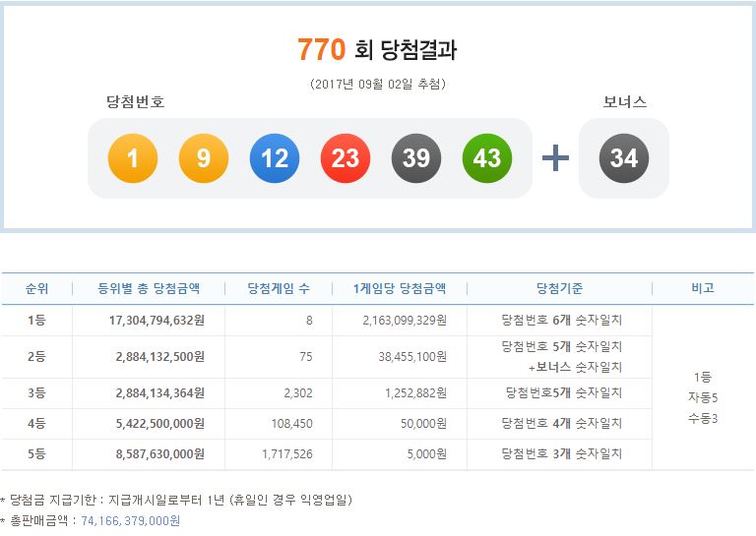Click total sales amount 74,166,379,000원
The width and height of the screenshot is (756, 536).
click(x=130, y=520)
